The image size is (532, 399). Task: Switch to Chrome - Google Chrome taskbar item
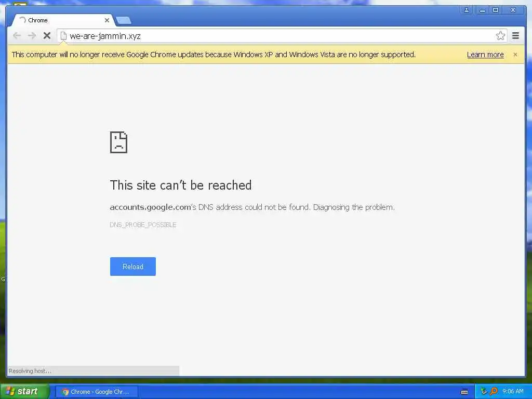click(x=96, y=392)
